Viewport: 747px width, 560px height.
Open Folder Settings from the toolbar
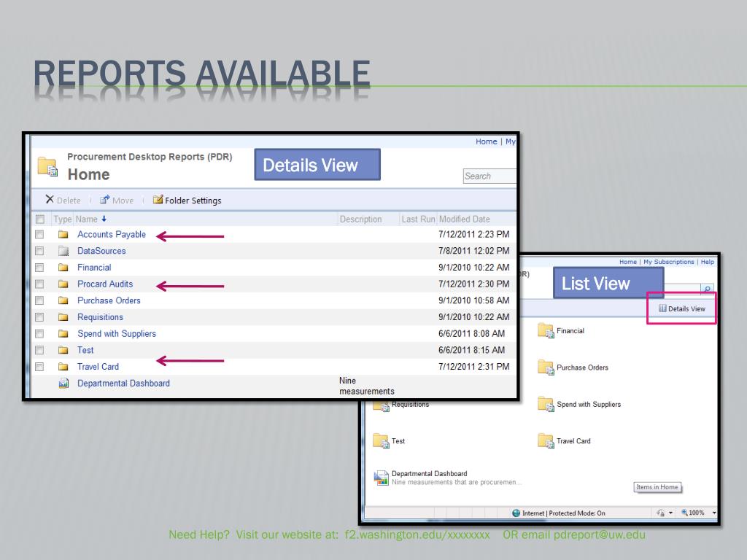[187, 200]
